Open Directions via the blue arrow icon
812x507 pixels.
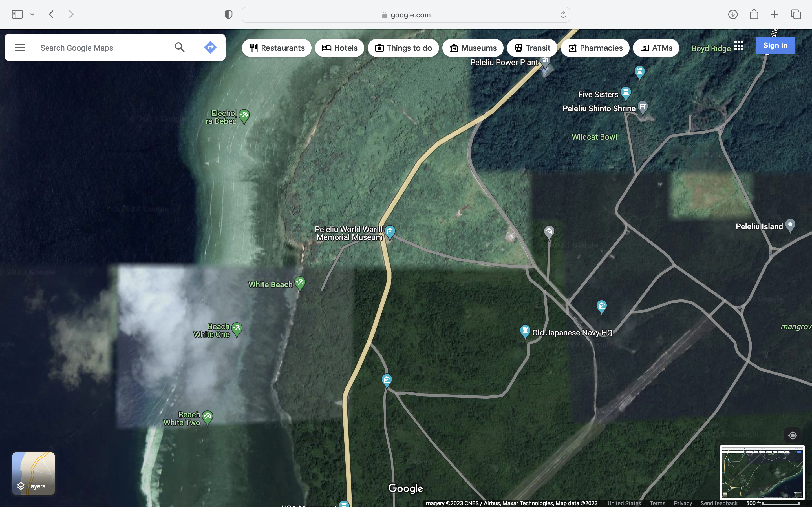pyautogui.click(x=210, y=48)
